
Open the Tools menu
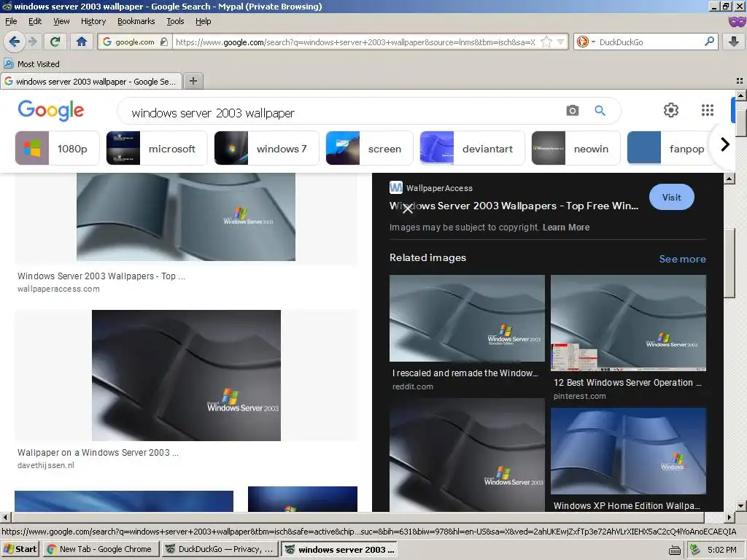pyautogui.click(x=175, y=21)
